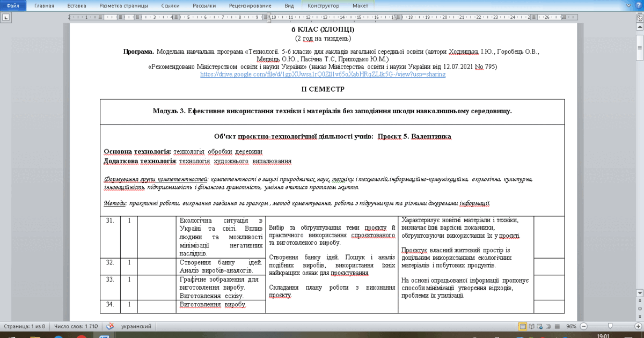Select the Web Layout view icon

[539, 326]
